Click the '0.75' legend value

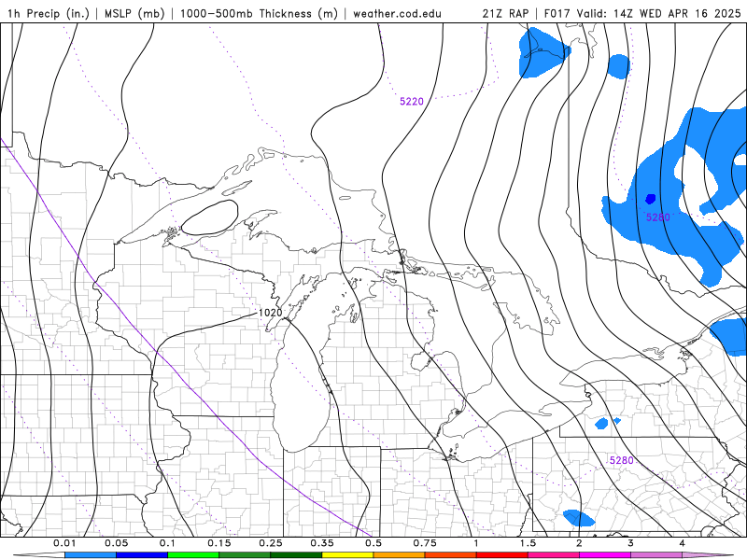pos(425,543)
